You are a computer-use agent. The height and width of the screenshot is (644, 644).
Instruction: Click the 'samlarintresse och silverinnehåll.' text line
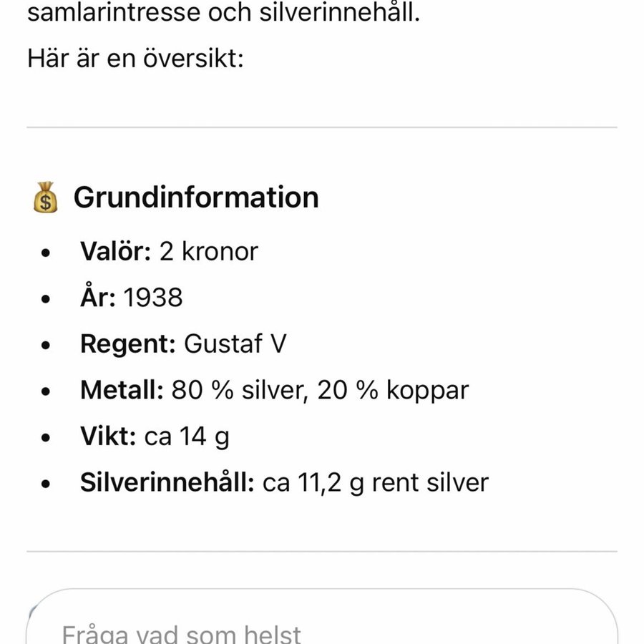coord(223,12)
